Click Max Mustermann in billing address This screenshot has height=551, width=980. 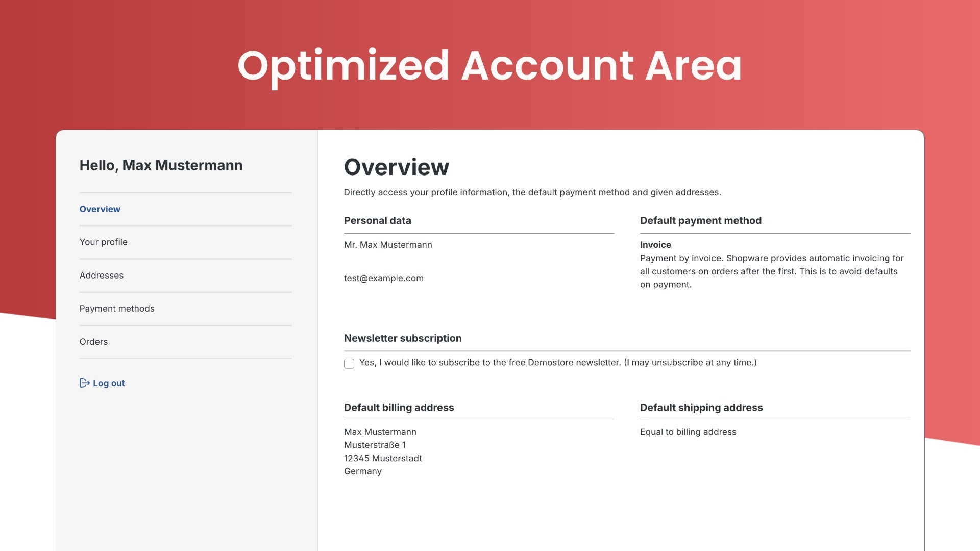click(x=380, y=432)
